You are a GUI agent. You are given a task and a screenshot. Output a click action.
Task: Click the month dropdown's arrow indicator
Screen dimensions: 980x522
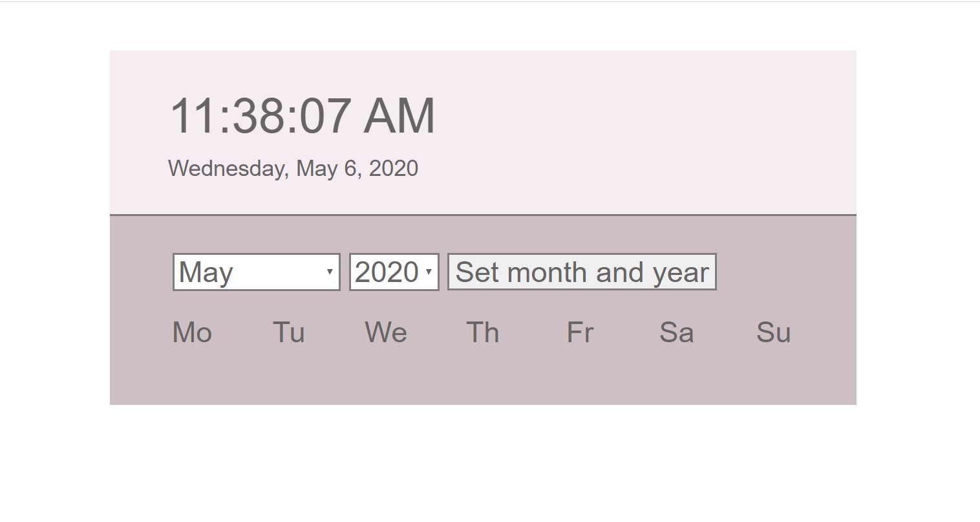[330, 272]
